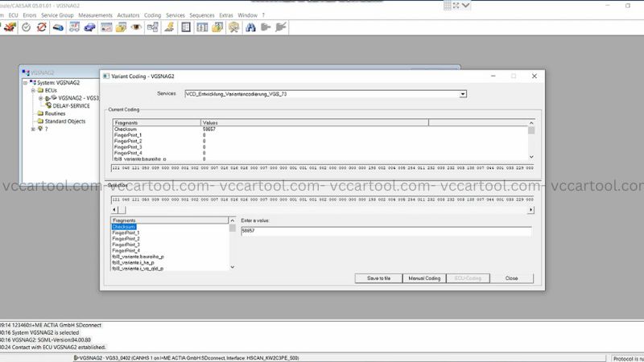Image resolution: width=644 pixels, height=362 pixels.
Task: Select fbl8_variante.baureihe_p in lower Fragments list
Action: (138, 257)
